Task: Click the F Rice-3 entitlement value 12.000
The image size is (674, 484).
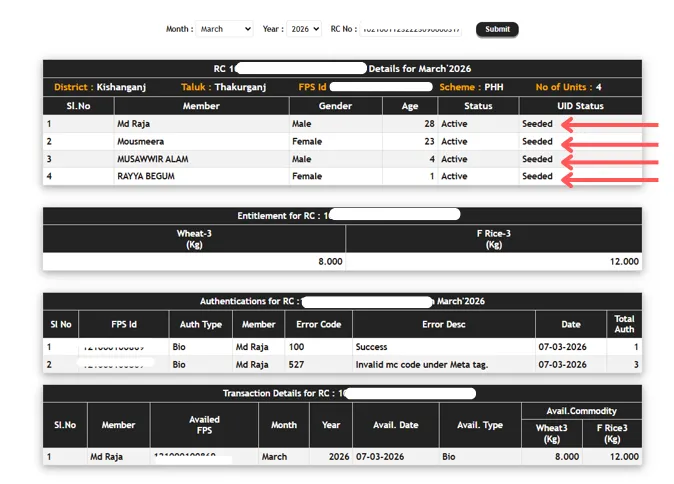Action: [622, 261]
